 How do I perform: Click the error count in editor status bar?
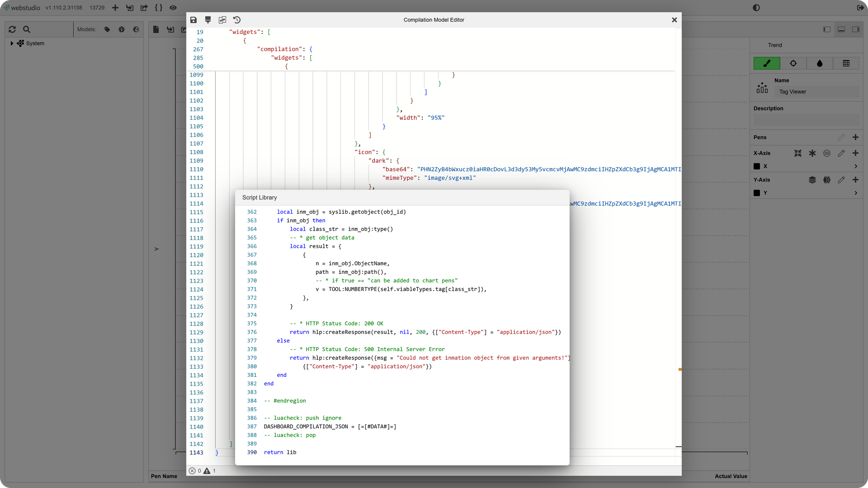pyautogui.click(x=195, y=471)
